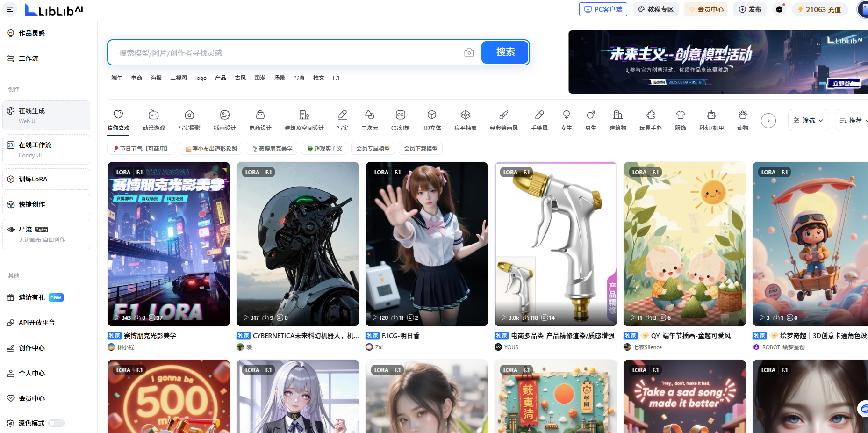Select the 猜你喜欢 heart category icon
The width and height of the screenshot is (868, 433).
click(118, 115)
